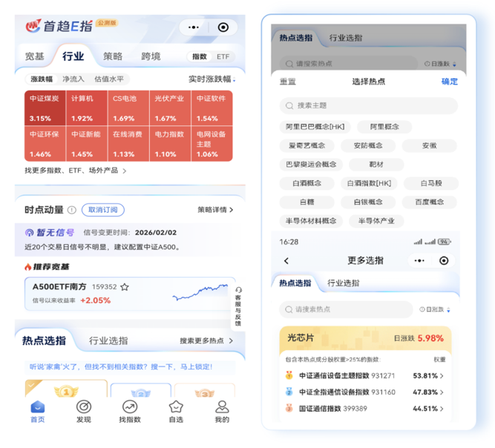Click the info icon beside 时点动量
This screenshot has width=495, height=448.
[72, 210]
